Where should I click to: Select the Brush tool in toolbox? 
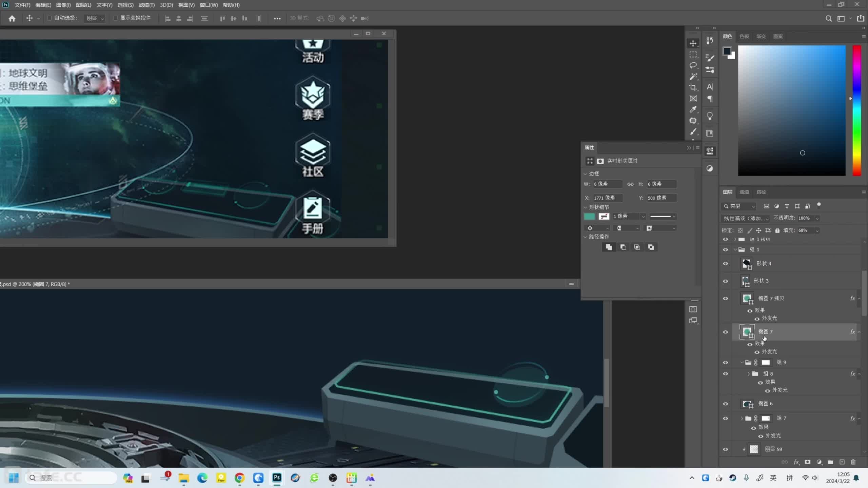[693, 132]
